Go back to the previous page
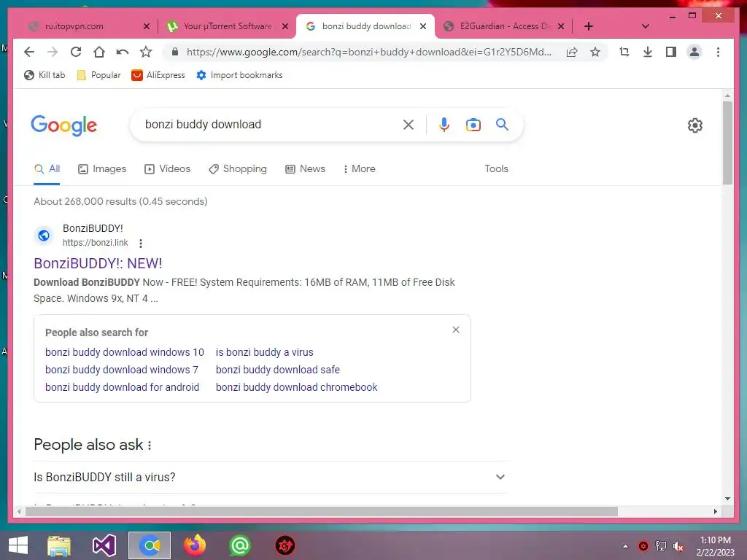 [29, 52]
